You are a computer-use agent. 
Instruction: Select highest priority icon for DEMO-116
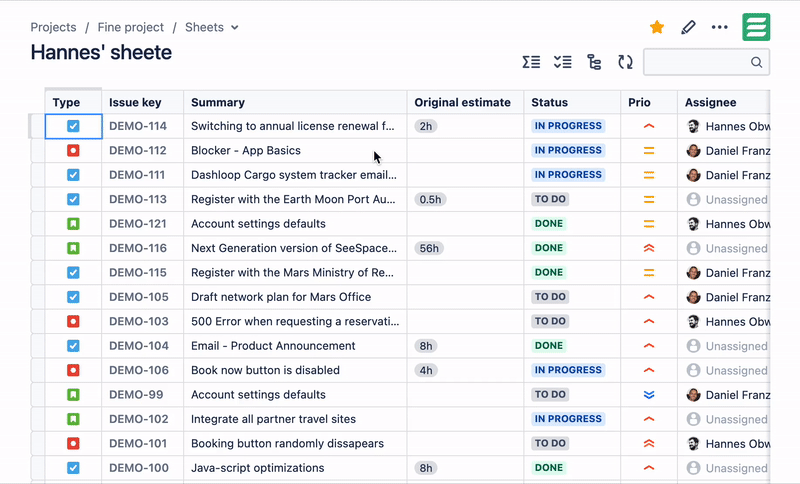648,248
